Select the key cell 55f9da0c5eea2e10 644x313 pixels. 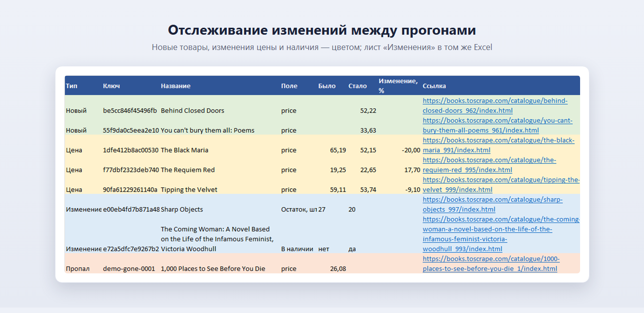(131, 130)
